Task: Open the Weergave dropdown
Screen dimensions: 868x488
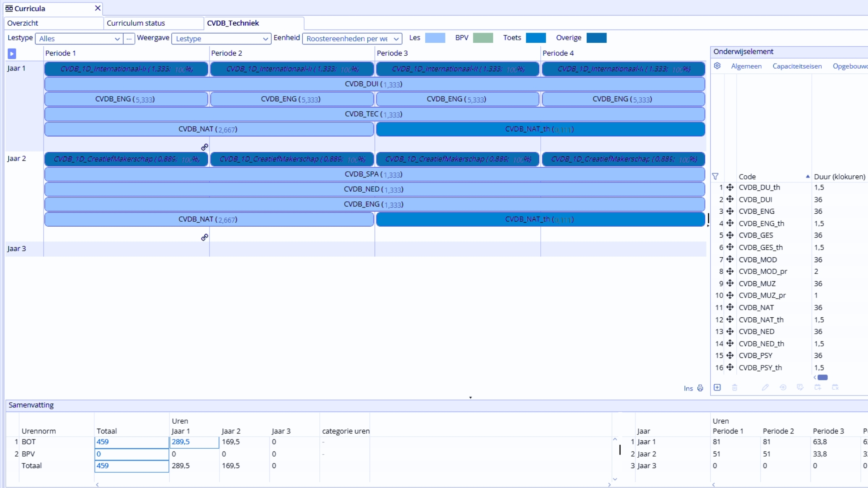Action: 221,39
